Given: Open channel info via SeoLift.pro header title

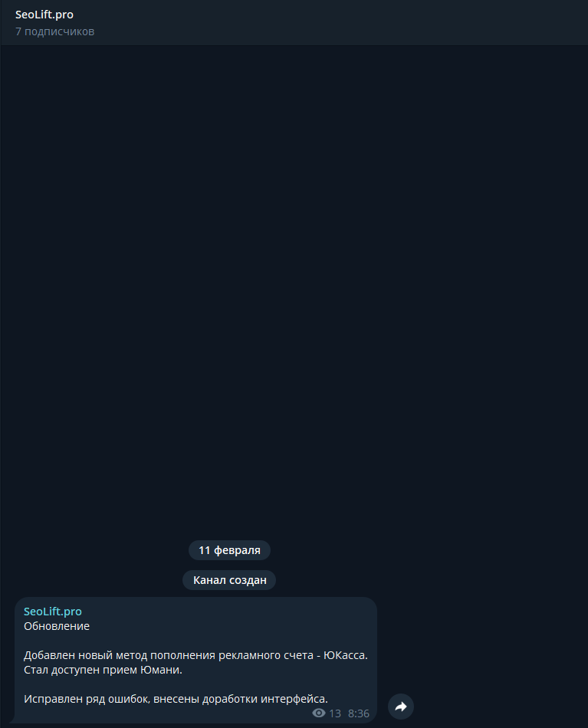Looking at the screenshot, I should (x=44, y=15).
